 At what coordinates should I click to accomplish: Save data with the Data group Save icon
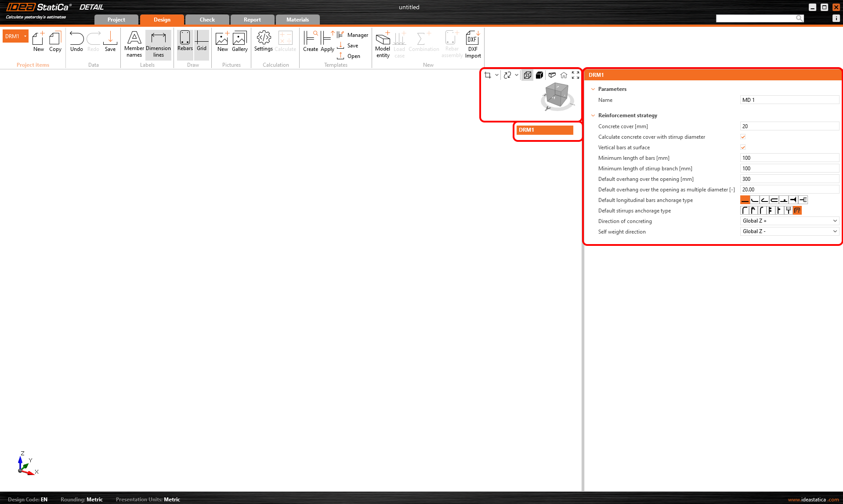tap(110, 41)
